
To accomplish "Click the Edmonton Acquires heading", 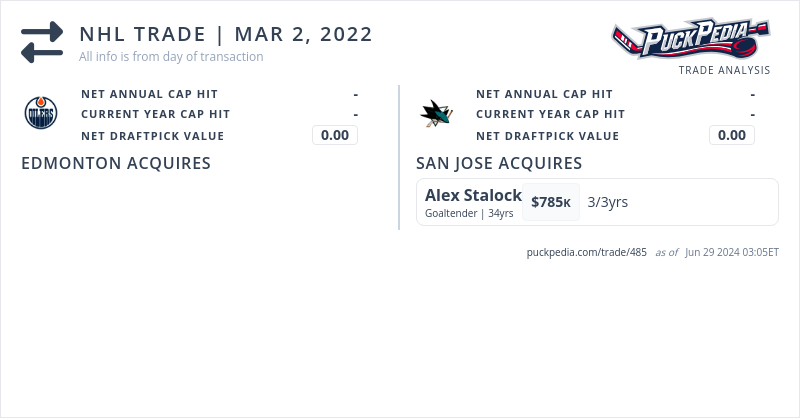I will (116, 163).
